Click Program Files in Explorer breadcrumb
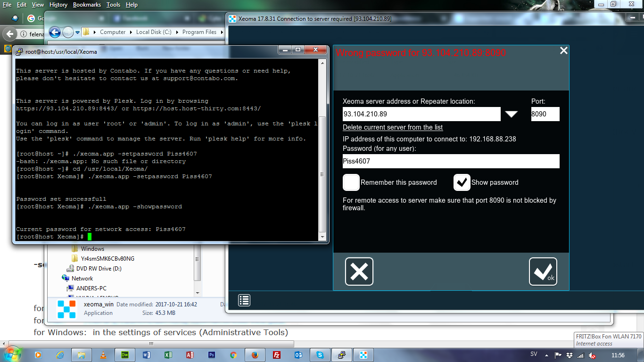This screenshot has height=362, width=644. click(x=199, y=32)
